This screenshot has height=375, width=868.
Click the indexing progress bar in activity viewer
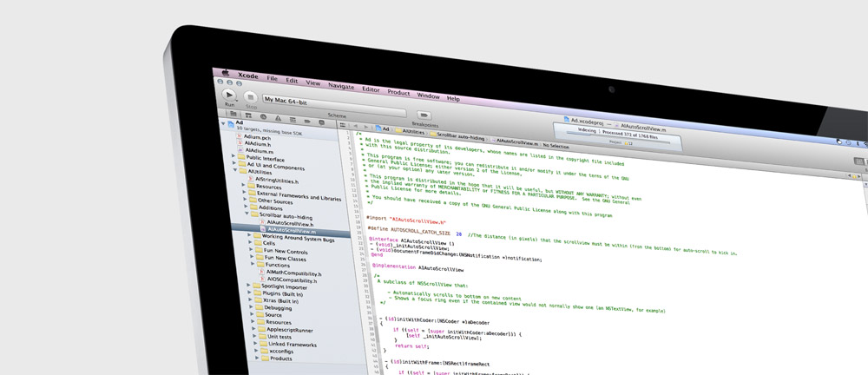[617, 137]
